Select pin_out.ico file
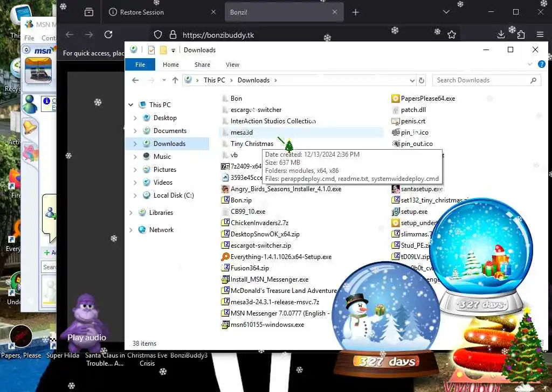The width and height of the screenshot is (552, 392). point(417,144)
